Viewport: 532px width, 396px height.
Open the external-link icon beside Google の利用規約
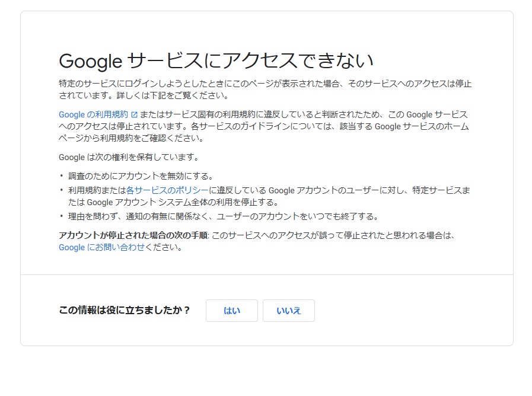point(135,114)
